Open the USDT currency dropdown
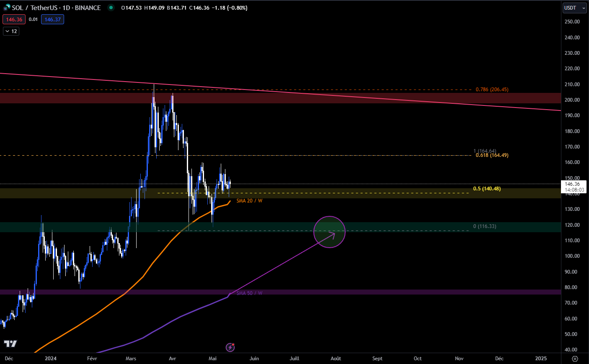589x364 pixels. point(574,8)
